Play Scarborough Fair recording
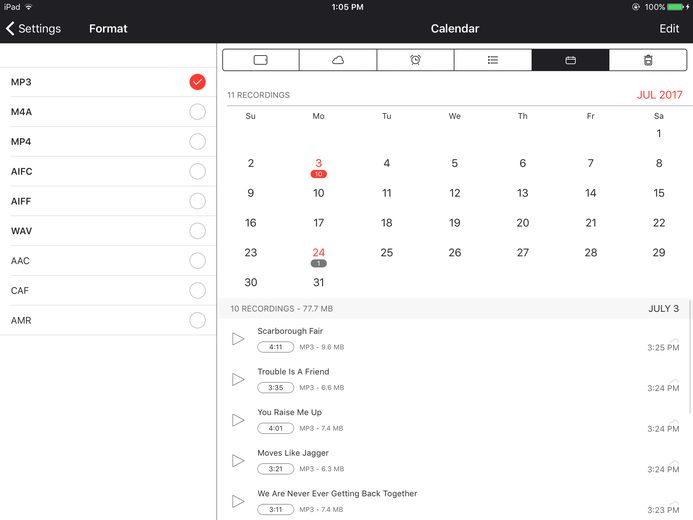 click(238, 339)
